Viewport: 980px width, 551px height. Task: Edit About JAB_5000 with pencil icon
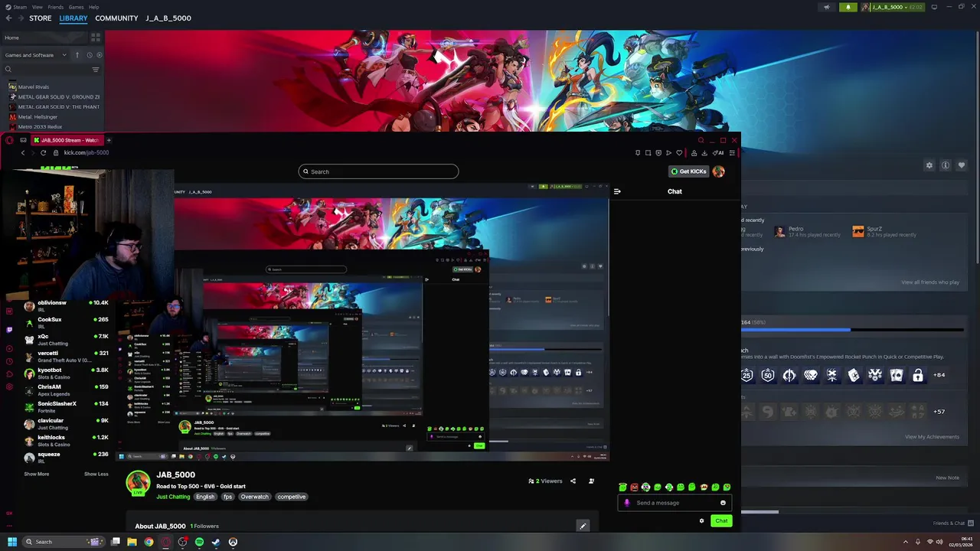pyautogui.click(x=583, y=526)
